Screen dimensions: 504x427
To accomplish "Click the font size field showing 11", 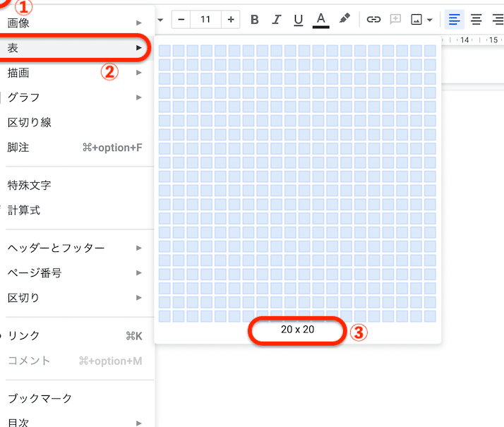I will pyautogui.click(x=205, y=20).
